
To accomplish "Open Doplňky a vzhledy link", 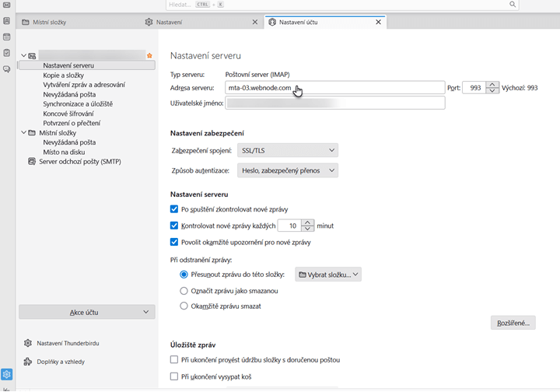I will (x=61, y=362).
